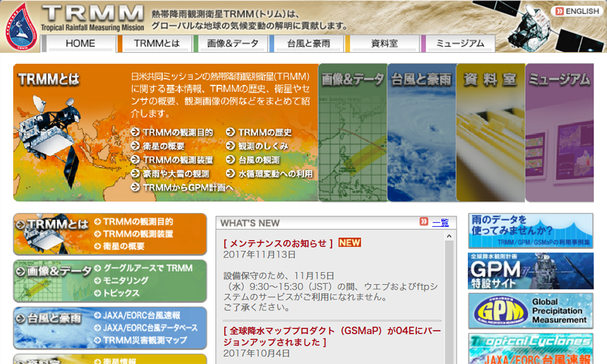Click arrow icon next to TRMM災害観測マップ
The image size is (607, 364).
pyautogui.click(x=98, y=340)
